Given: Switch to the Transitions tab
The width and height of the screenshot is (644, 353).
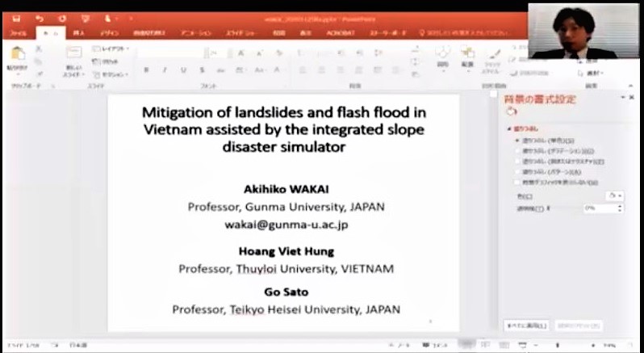Looking at the screenshot, I should click(148, 33).
